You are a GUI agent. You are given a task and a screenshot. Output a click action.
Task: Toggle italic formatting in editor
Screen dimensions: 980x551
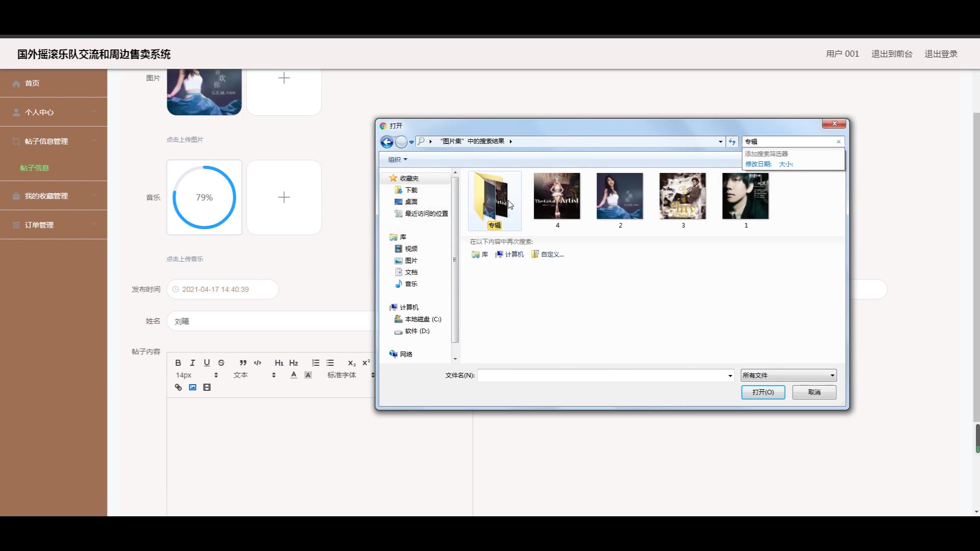192,363
